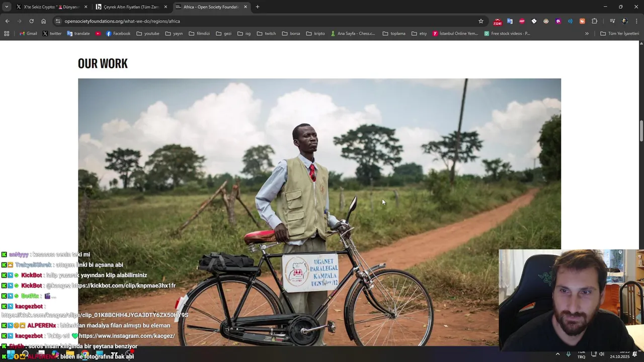Open the network icon in system tray
This screenshot has height=362, width=644.
tap(594, 354)
